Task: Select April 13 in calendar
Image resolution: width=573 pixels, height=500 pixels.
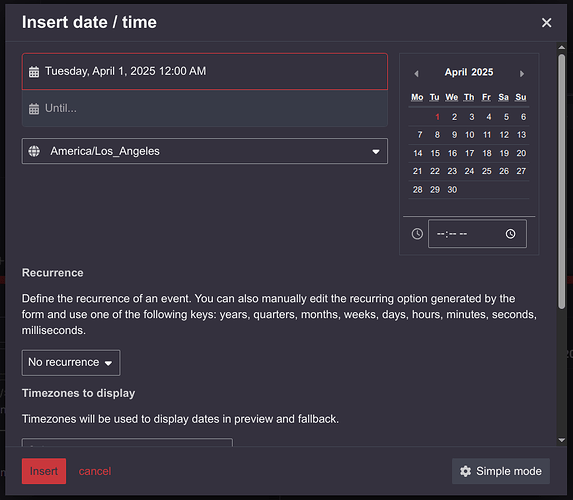Action: point(521,135)
